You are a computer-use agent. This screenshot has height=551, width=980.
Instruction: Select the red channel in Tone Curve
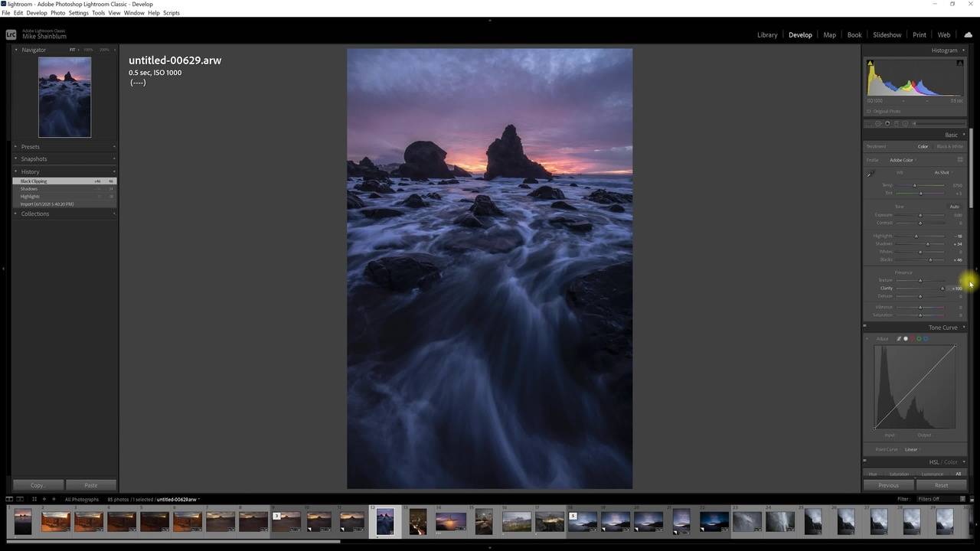[x=912, y=338]
